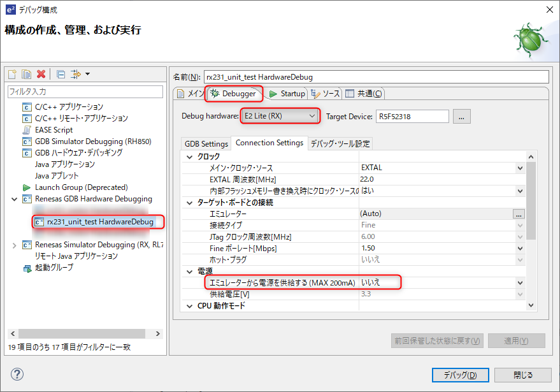Switch to the Debugger tab

coord(233,94)
